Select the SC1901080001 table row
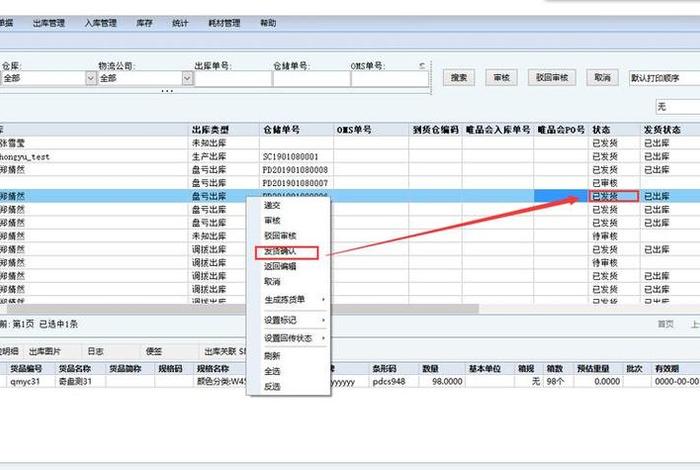The image size is (700, 470). point(290,157)
